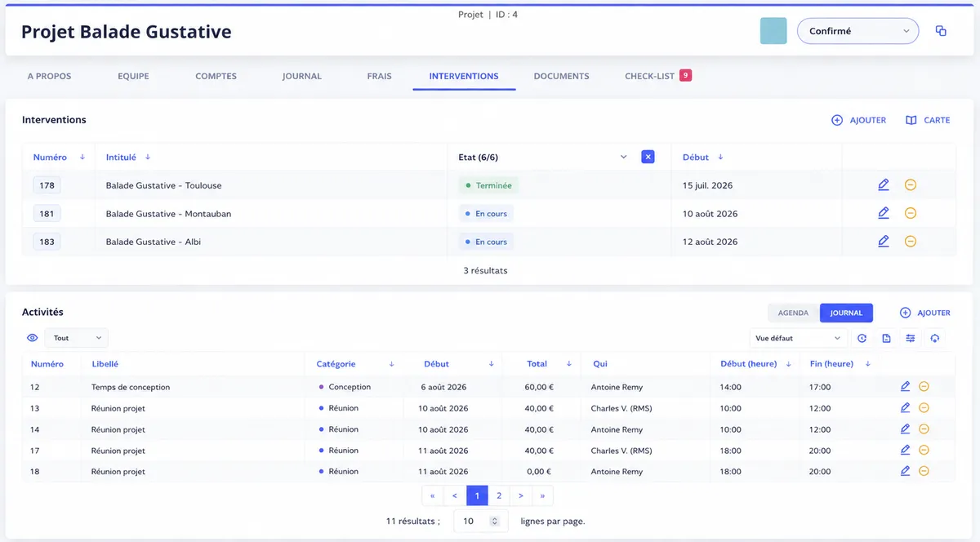Click the reset view clock icon
Screen dimensions: 980x542
tap(862, 338)
